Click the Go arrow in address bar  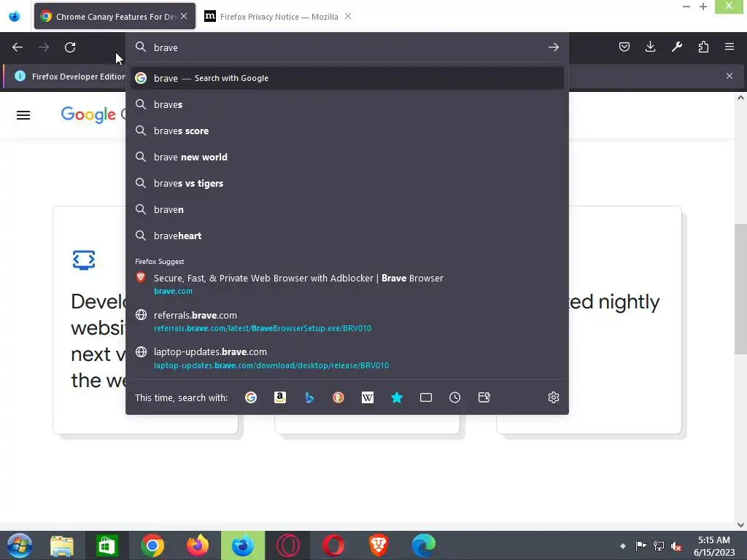pyautogui.click(x=553, y=47)
